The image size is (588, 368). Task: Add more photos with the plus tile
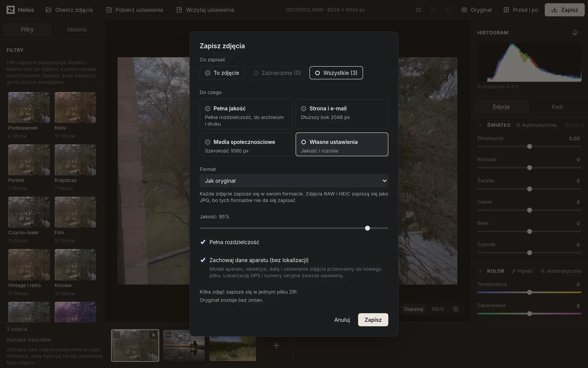point(276,346)
